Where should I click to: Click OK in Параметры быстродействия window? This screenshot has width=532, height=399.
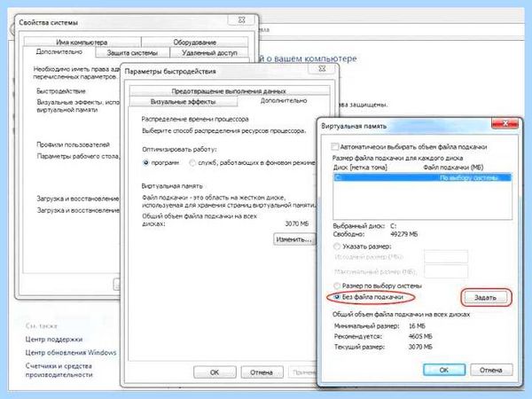[x=215, y=372]
